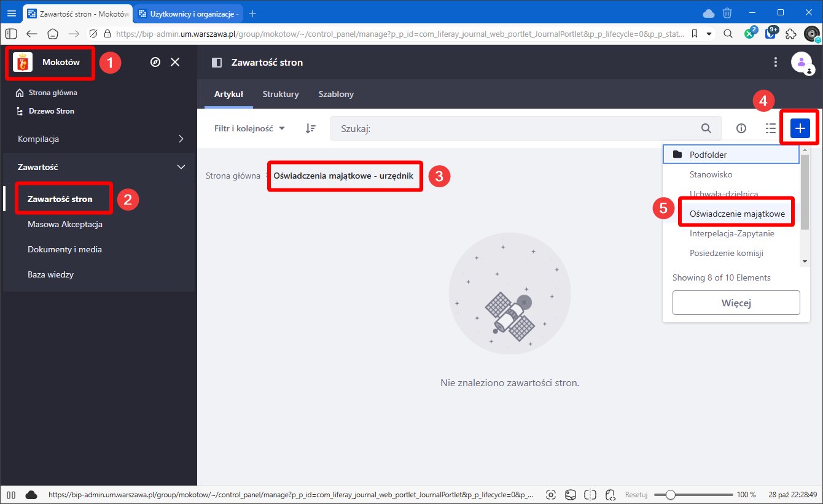Toggle product menu panel icon beside title
The image size is (823, 504).
216,63
